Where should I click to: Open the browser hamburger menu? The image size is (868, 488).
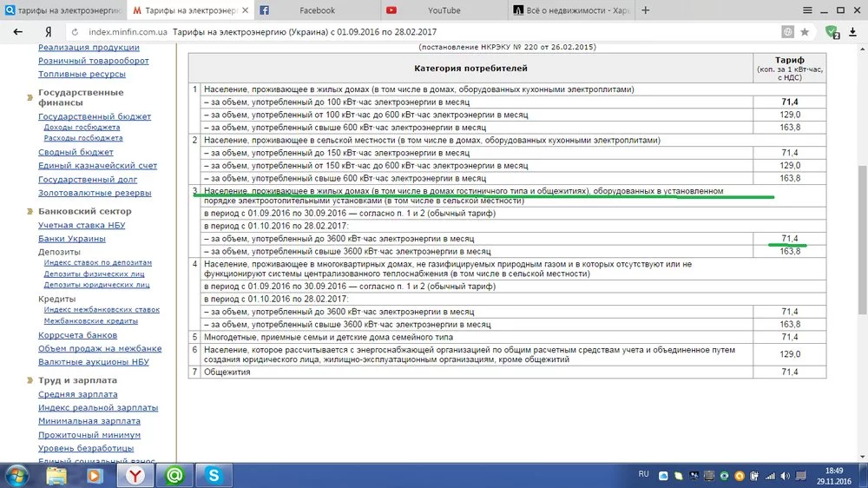807,10
